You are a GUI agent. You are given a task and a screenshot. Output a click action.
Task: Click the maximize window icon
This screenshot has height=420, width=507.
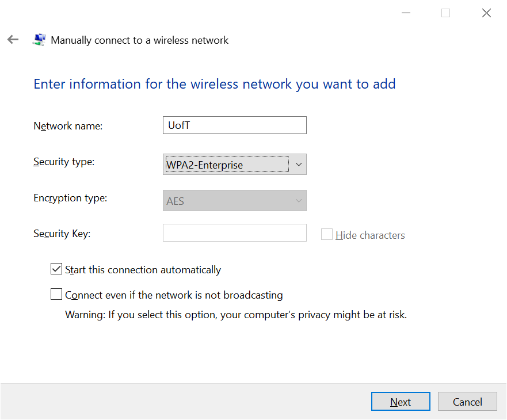(x=445, y=13)
